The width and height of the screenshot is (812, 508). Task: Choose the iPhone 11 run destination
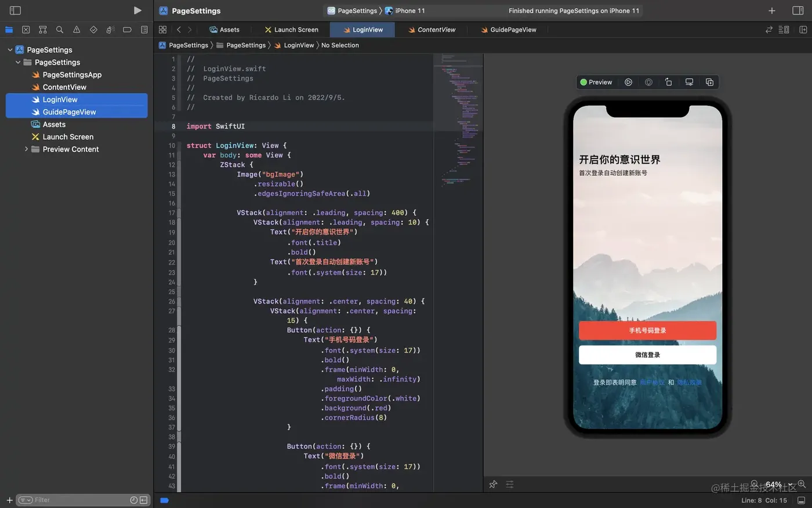point(405,10)
